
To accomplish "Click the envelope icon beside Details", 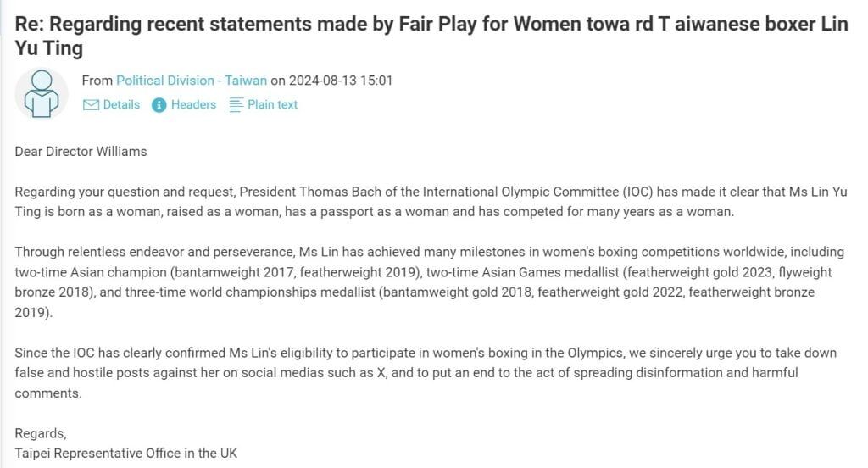I will tap(91, 104).
